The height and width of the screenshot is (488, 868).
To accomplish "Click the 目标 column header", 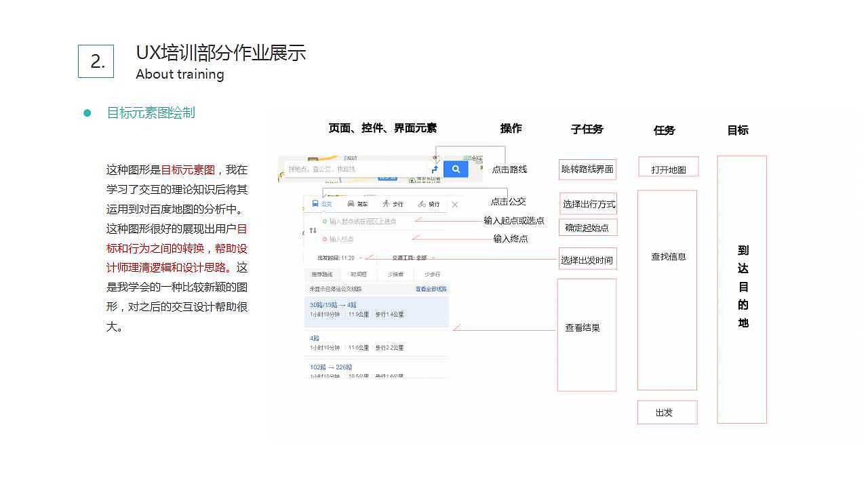I will (738, 130).
